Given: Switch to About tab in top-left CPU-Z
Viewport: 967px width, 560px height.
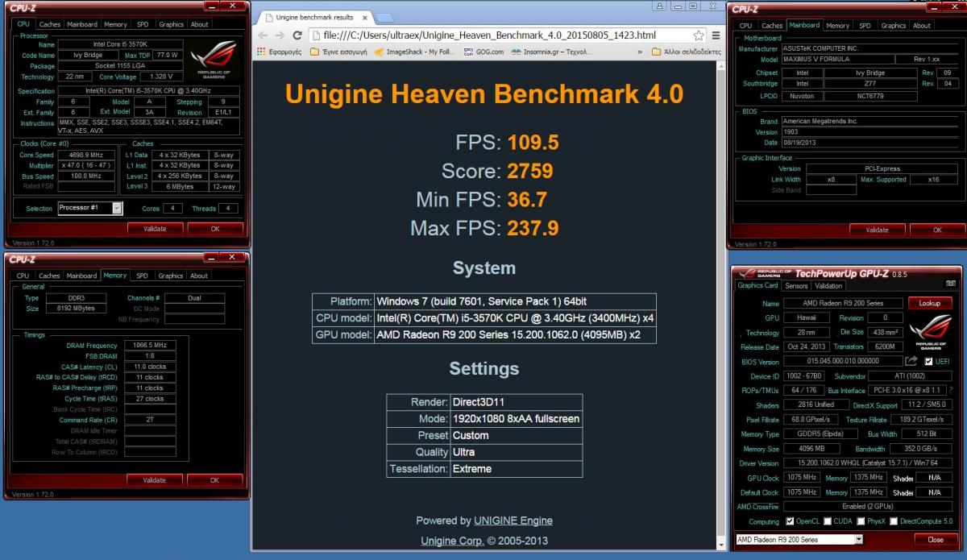Looking at the screenshot, I should (x=200, y=24).
